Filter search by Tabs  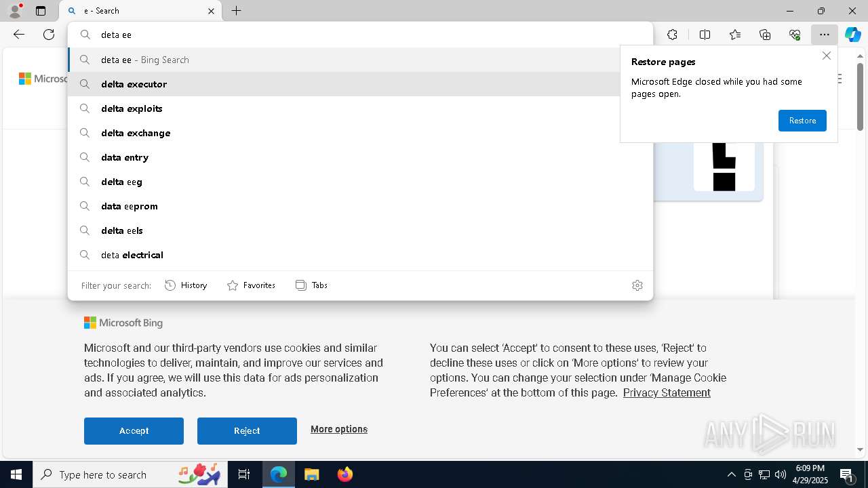tap(311, 285)
